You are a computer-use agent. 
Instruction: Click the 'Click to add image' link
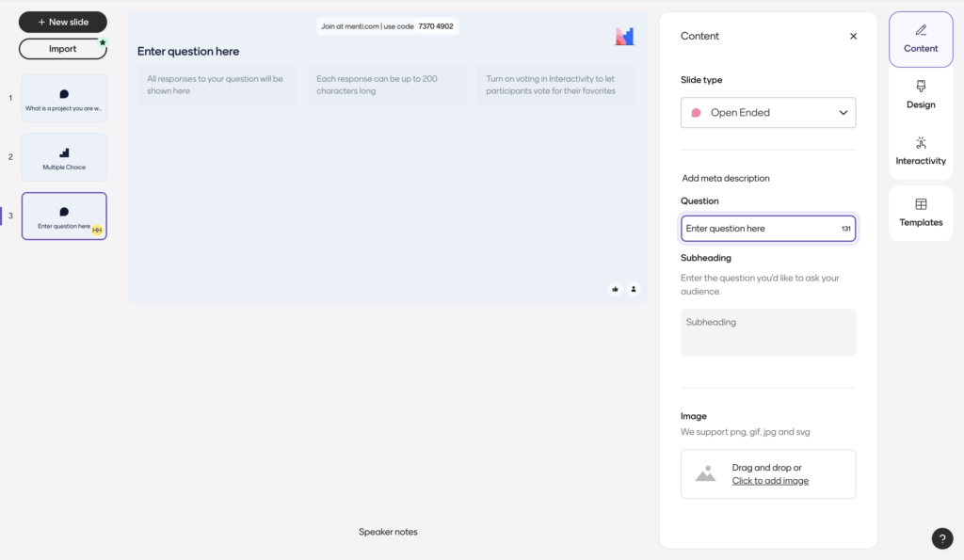tap(770, 481)
